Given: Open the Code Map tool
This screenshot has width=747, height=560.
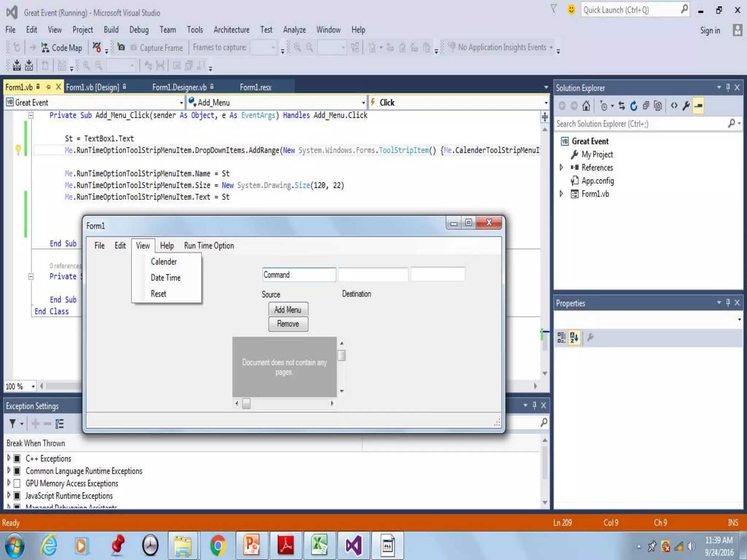Looking at the screenshot, I should click(62, 48).
